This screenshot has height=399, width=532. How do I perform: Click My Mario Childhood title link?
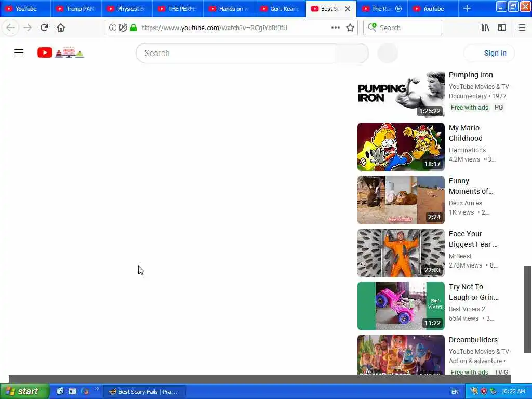pos(465,133)
